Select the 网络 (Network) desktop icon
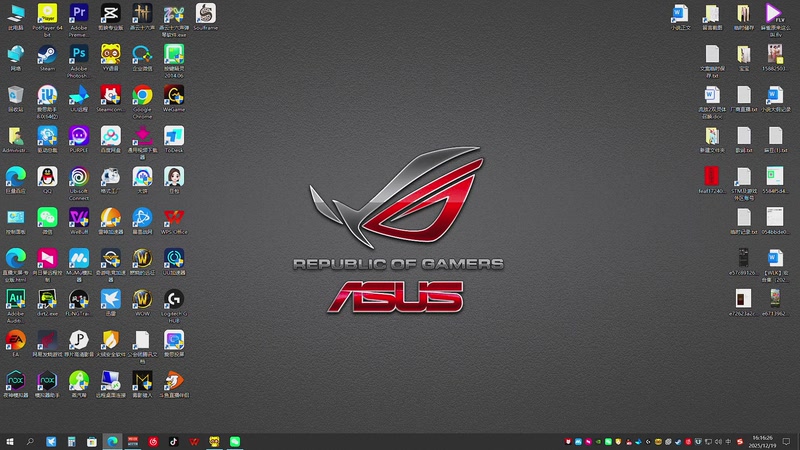The width and height of the screenshot is (800, 450). [15, 58]
